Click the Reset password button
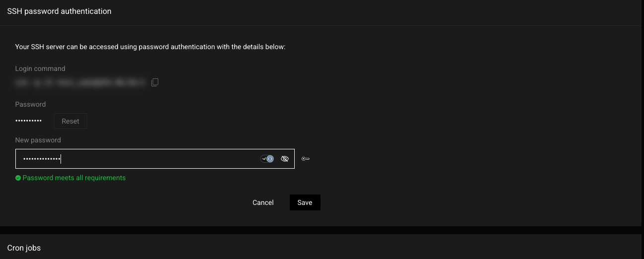The width and height of the screenshot is (644, 259). (x=70, y=121)
